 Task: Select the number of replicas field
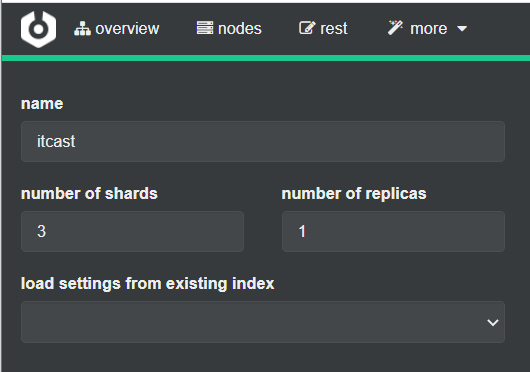pos(393,231)
